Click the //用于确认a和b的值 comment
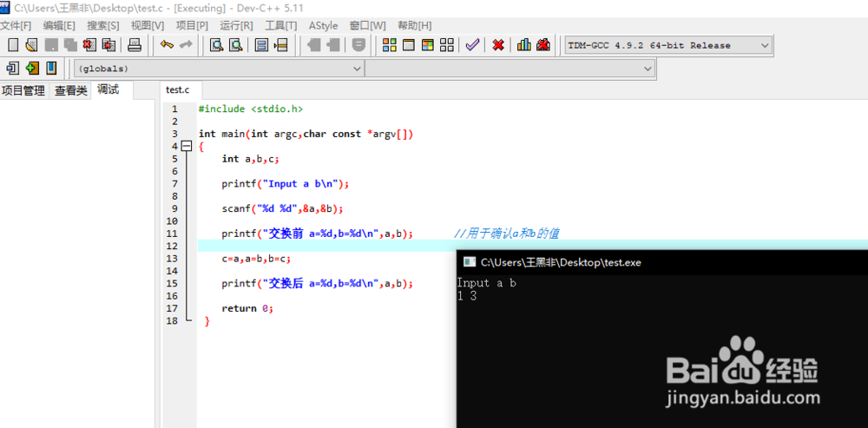 [506, 234]
